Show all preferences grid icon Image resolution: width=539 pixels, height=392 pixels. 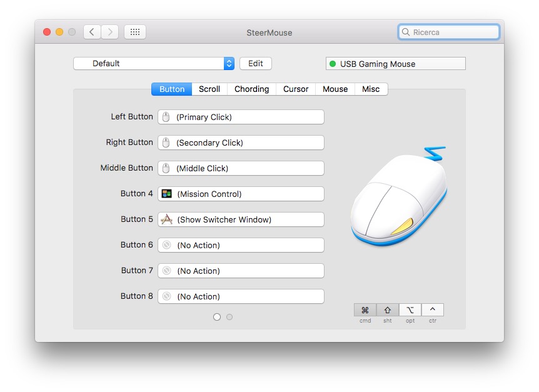pyautogui.click(x=135, y=32)
